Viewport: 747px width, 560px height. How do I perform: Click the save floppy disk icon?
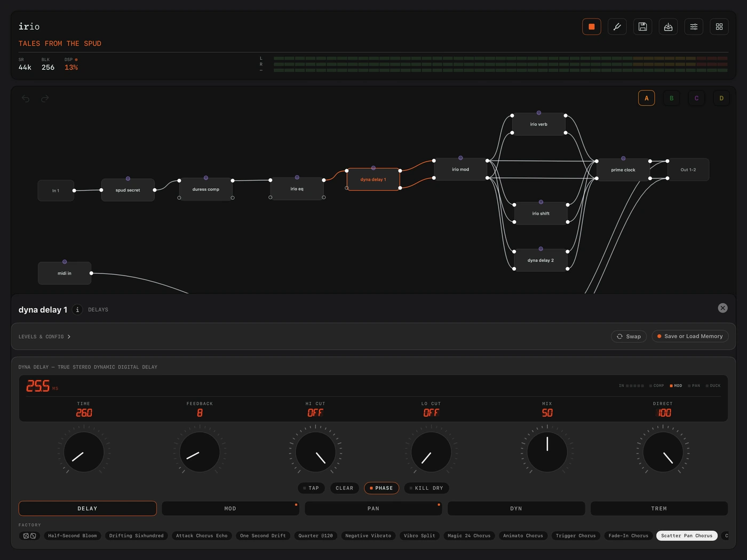[x=642, y=27]
